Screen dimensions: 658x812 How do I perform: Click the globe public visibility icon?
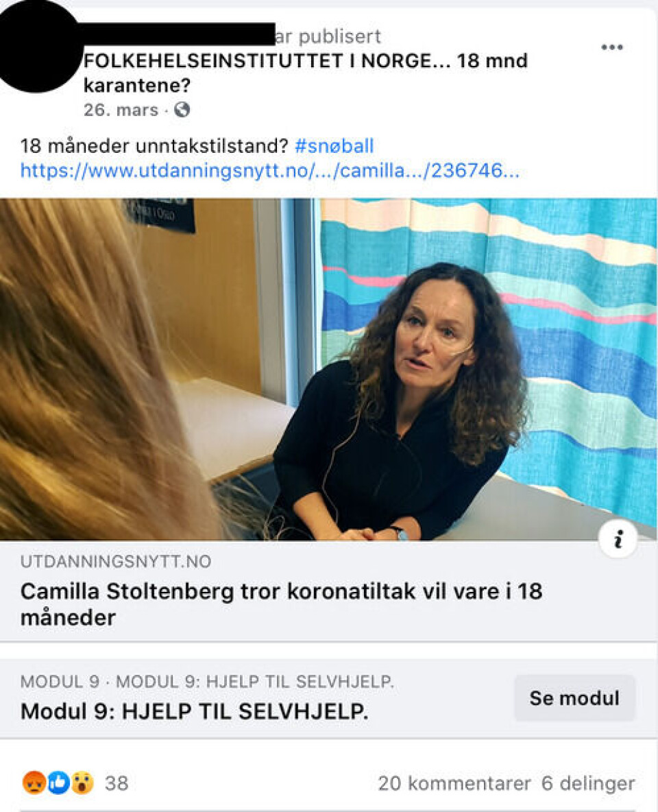182,110
